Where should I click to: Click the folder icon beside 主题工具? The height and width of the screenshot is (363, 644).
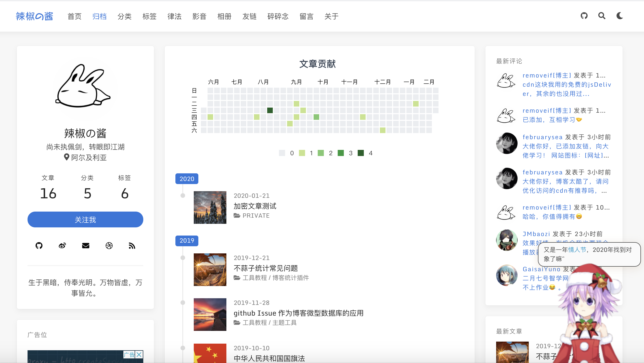(237, 323)
